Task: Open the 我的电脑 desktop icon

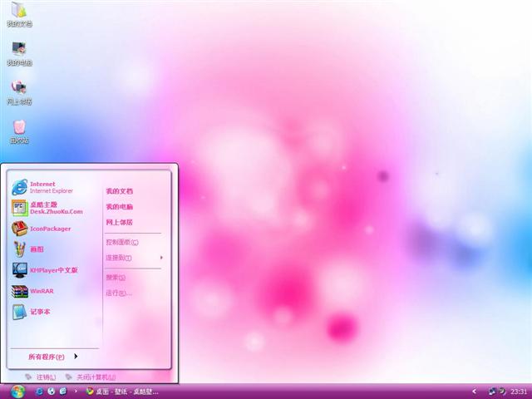Action: click(19, 53)
